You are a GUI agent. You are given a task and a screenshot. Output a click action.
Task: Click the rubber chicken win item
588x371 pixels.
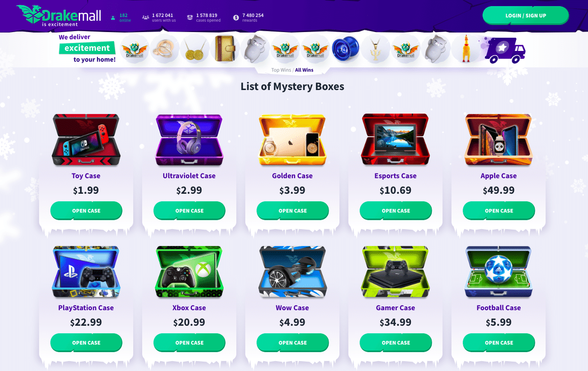click(x=466, y=49)
